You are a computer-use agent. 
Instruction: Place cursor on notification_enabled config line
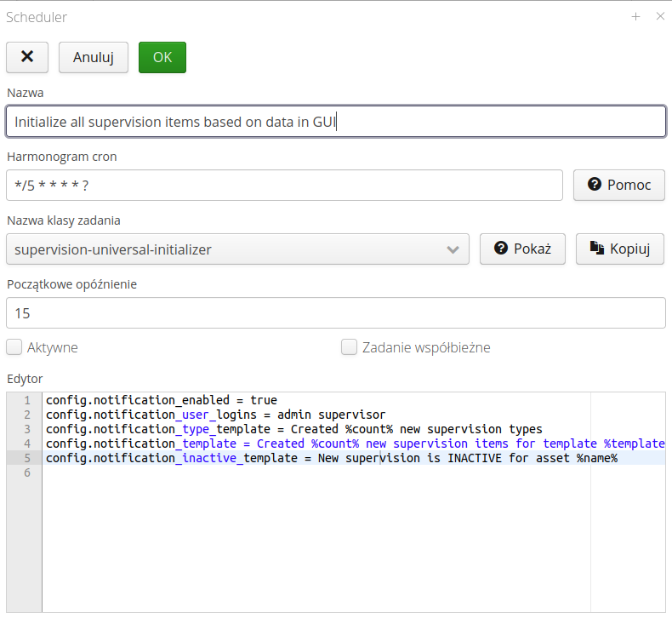coord(162,400)
